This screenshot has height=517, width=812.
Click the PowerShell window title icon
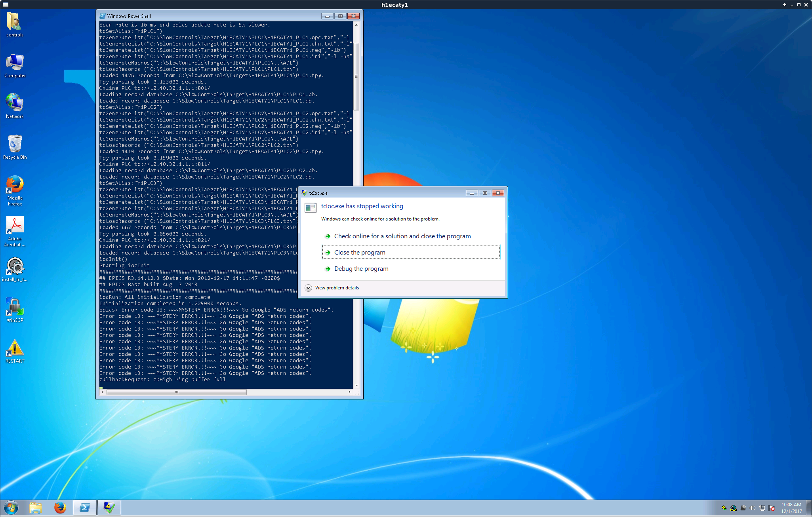103,16
